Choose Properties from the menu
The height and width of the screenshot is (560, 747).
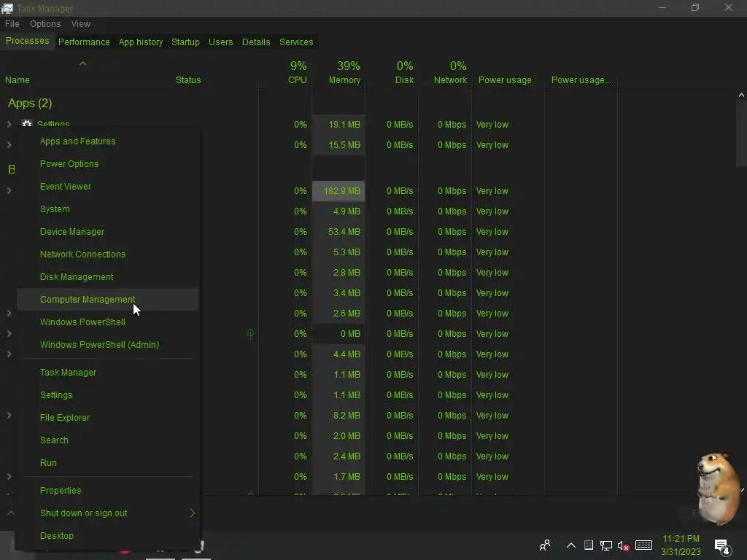61,491
